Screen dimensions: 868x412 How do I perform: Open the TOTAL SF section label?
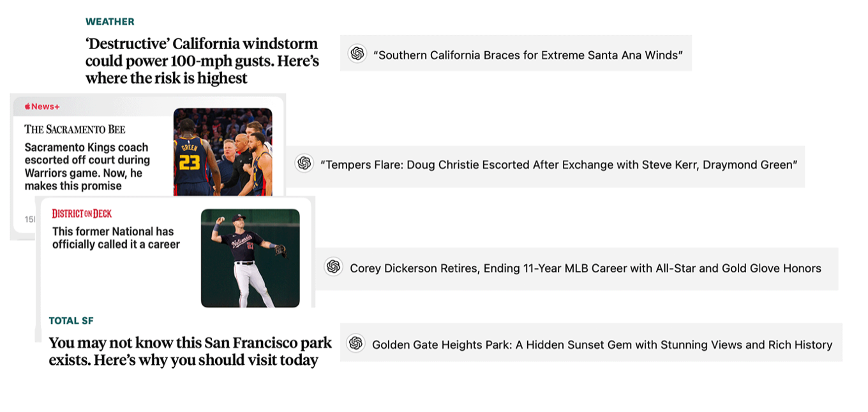point(71,321)
